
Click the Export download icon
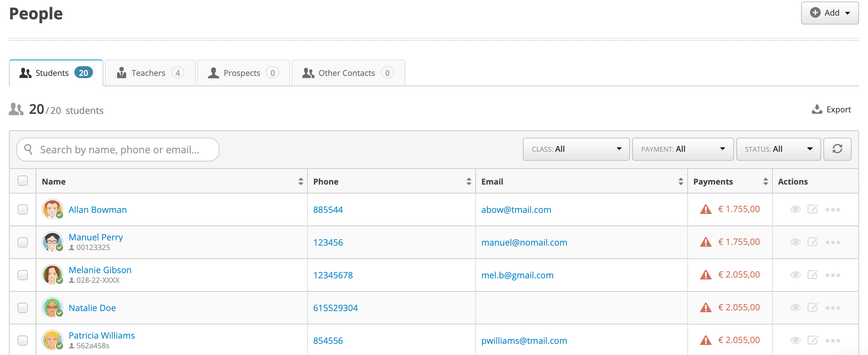coord(817,109)
